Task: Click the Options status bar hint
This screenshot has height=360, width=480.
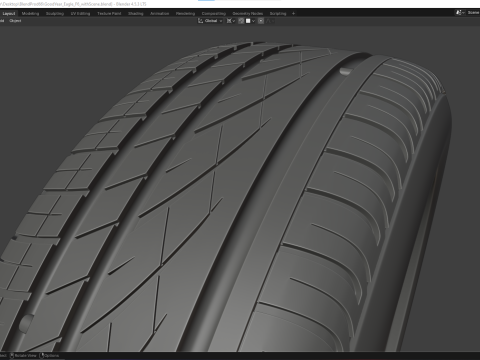Action: pyautogui.click(x=50, y=356)
